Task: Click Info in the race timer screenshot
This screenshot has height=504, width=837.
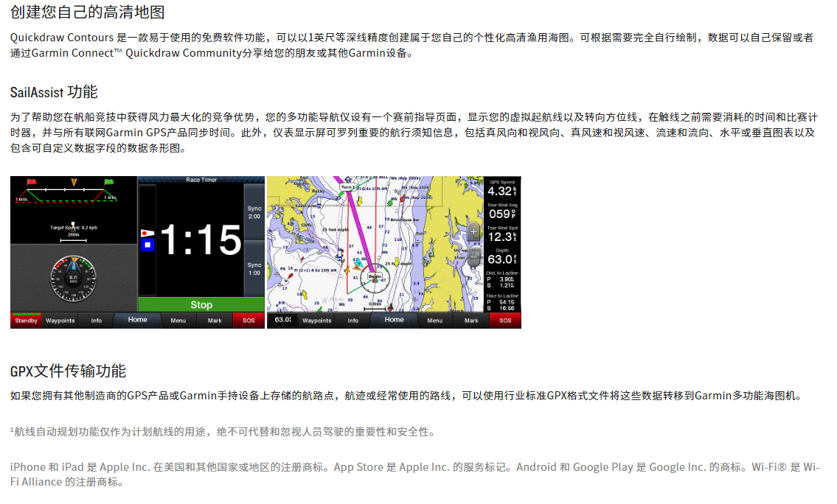Action: tap(96, 321)
